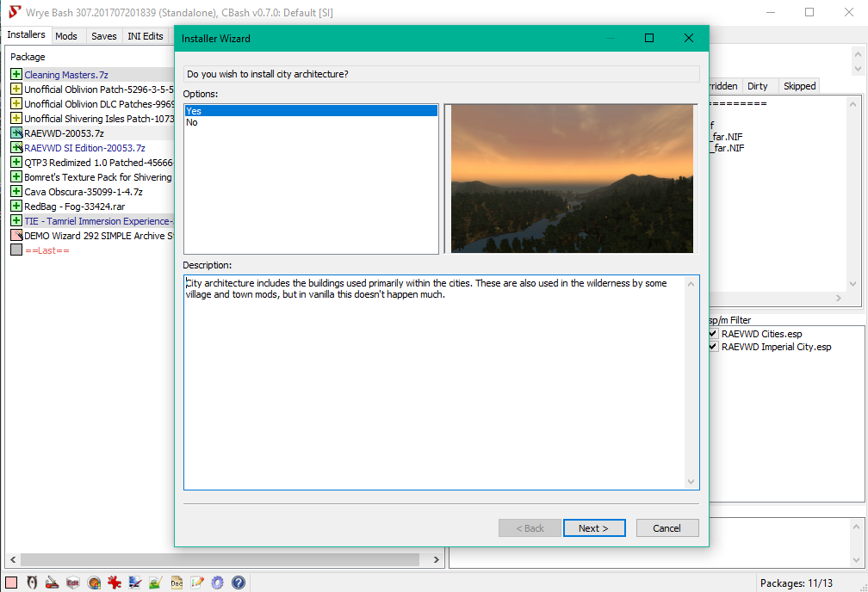
Task: Click status icon beside Unofficial Oblivion Patch
Action: pyautogui.click(x=16, y=89)
